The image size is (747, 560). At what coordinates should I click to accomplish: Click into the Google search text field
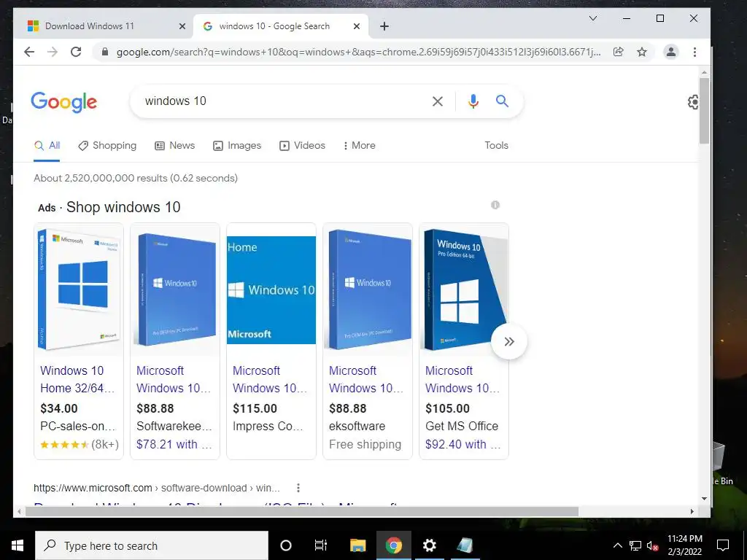click(x=281, y=101)
